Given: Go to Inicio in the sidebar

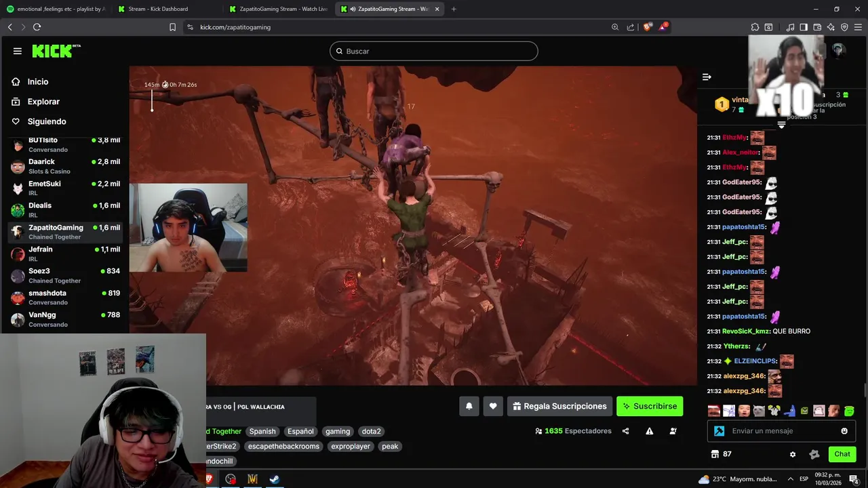Looking at the screenshot, I should tap(38, 81).
